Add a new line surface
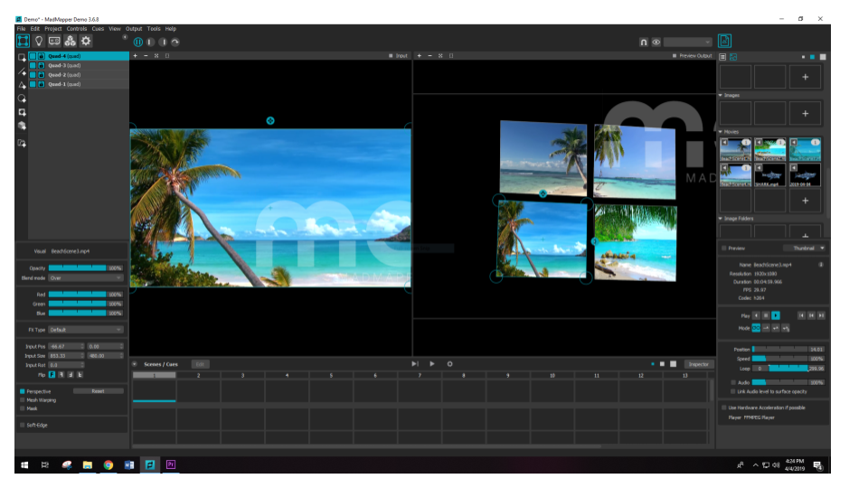 click(x=22, y=71)
